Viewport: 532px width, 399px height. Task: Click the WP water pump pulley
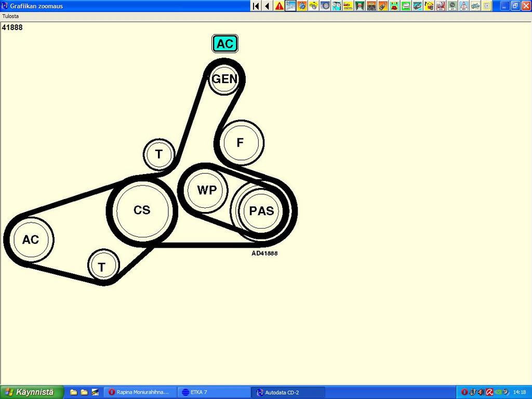206,190
